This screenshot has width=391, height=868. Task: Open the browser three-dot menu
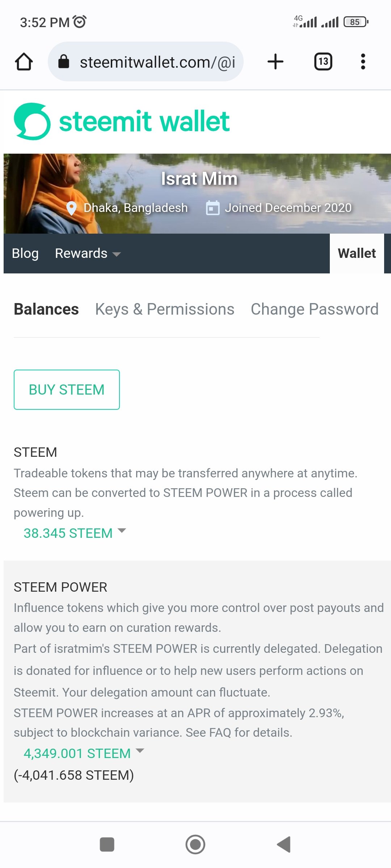[x=363, y=61]
